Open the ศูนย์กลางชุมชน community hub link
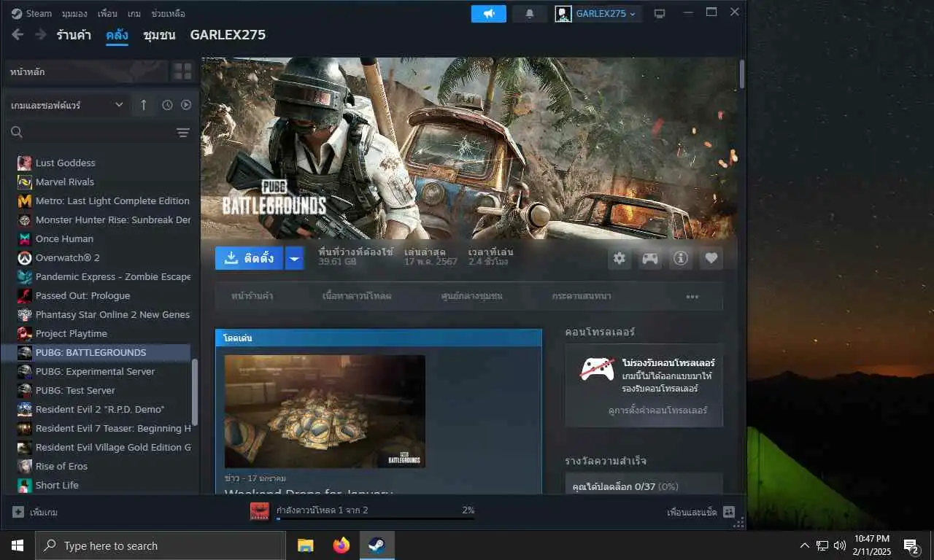Image resolution: width=934 pixels, height=560 pixels. click(x=472, y=296)
